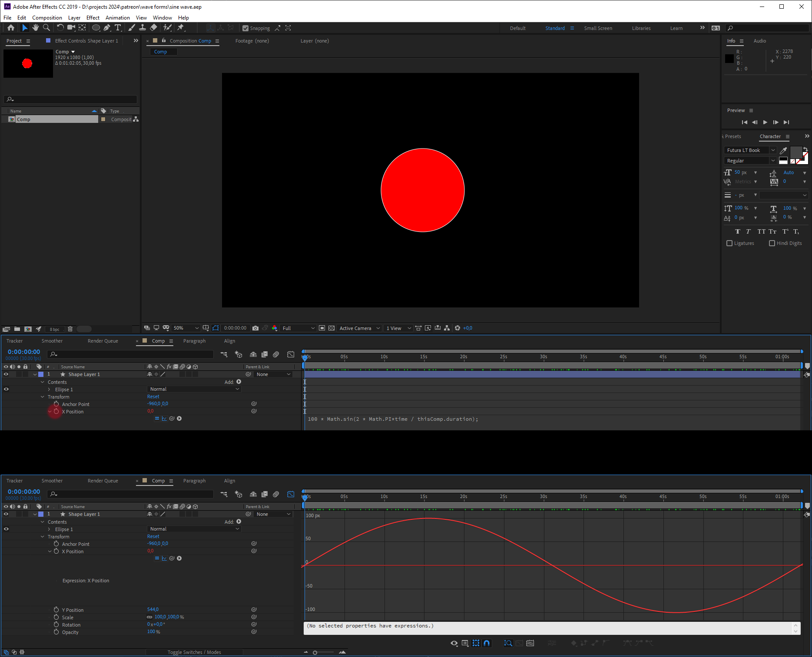Choose the Clone Stamp tool
Screen dimensions: 812x657
(x=142, y=28)
